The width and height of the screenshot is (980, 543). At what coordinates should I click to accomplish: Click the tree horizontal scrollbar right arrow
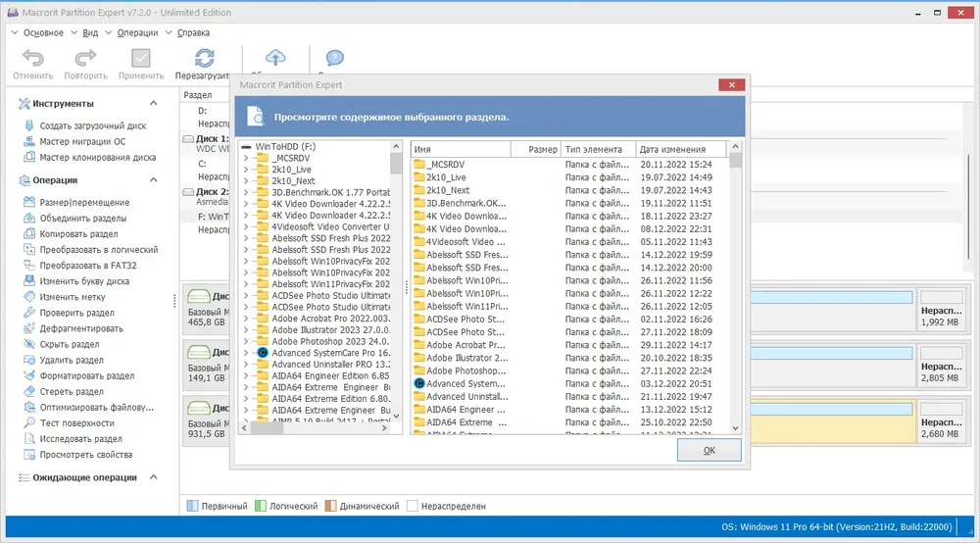click(x=384, y=428)
